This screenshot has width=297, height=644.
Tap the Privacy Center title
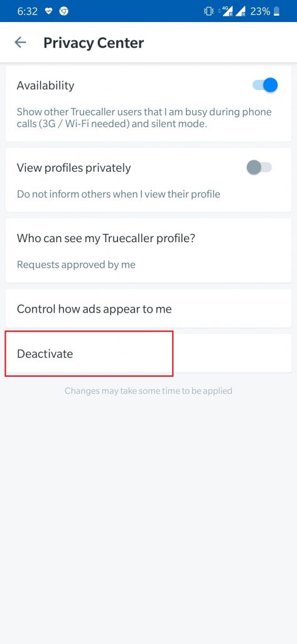(x=94, y=43)
